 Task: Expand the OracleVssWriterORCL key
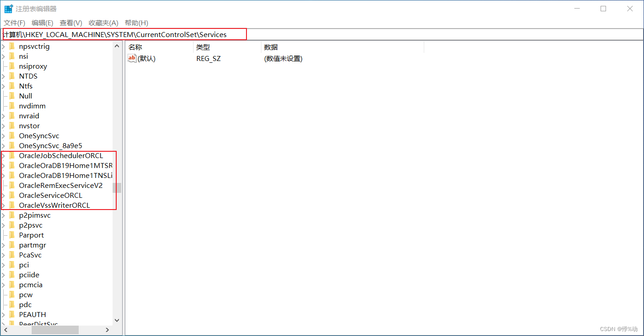coord(4,205)
